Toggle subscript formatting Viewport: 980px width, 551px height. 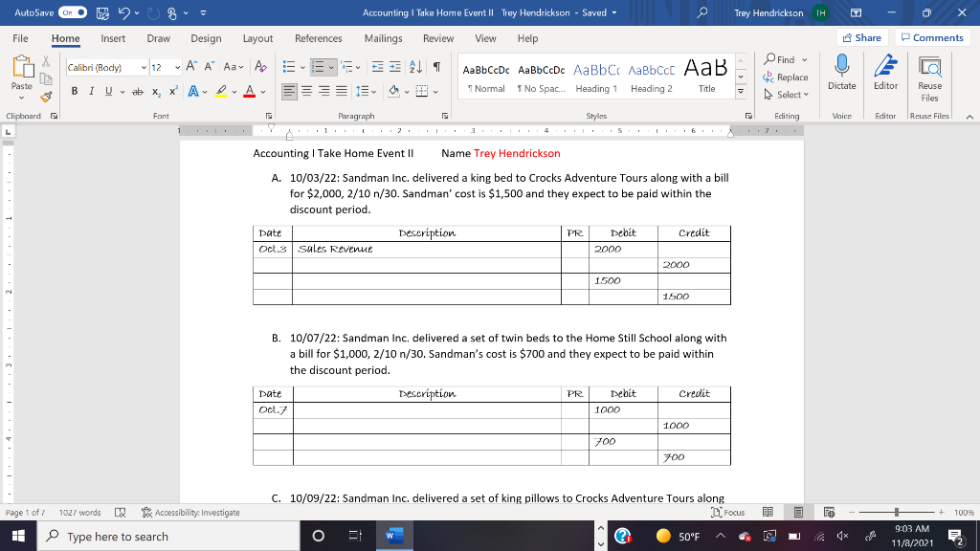click(156, 90)
